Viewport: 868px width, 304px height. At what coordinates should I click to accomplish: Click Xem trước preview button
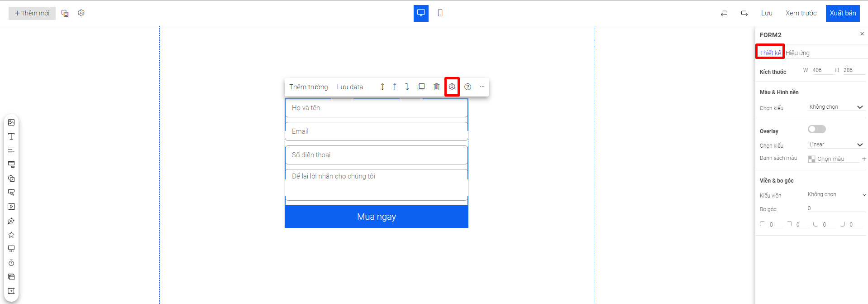pos(801,13)
